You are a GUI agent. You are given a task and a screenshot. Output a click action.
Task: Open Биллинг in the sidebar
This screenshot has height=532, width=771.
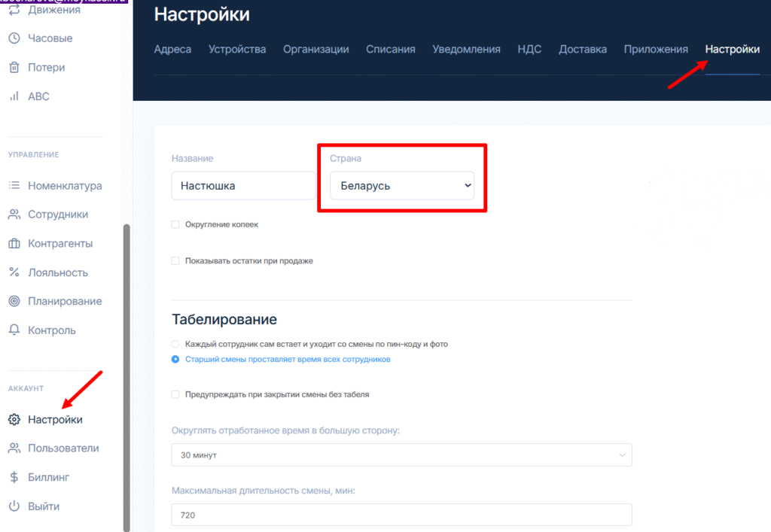(49, 477)
